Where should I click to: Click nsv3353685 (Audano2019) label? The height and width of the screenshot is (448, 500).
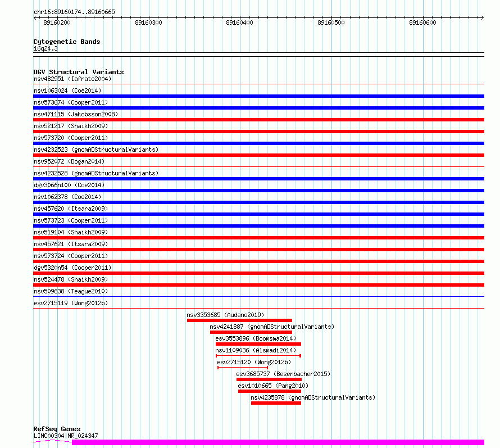click(225, 315)
